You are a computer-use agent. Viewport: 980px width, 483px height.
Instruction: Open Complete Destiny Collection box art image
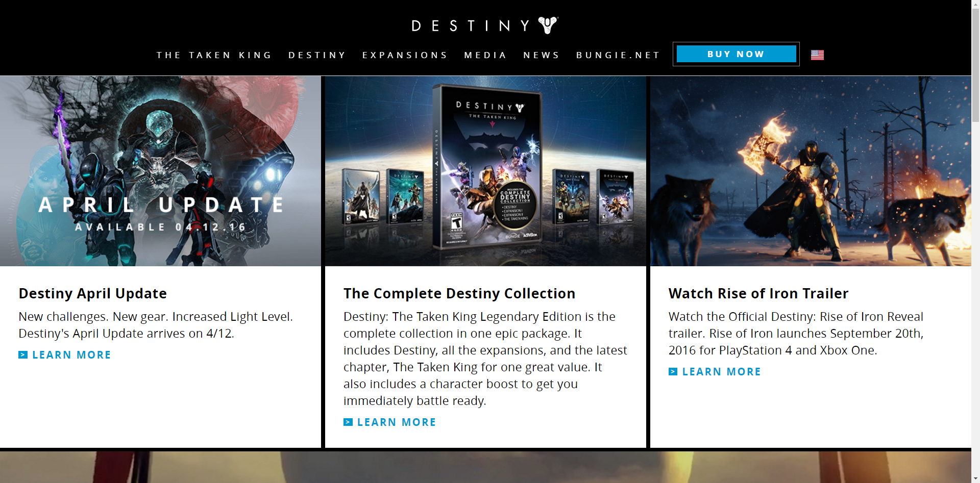coord(485,171)
